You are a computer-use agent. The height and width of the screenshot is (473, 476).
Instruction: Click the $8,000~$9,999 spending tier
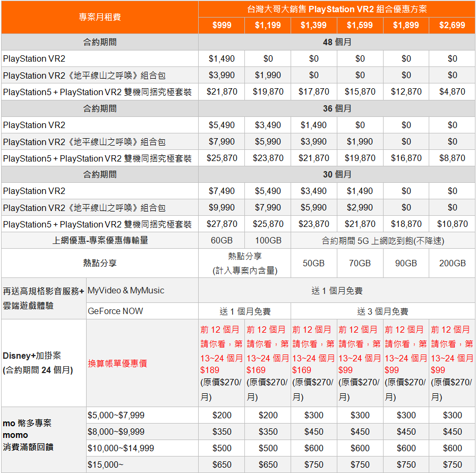pos(142,432)
